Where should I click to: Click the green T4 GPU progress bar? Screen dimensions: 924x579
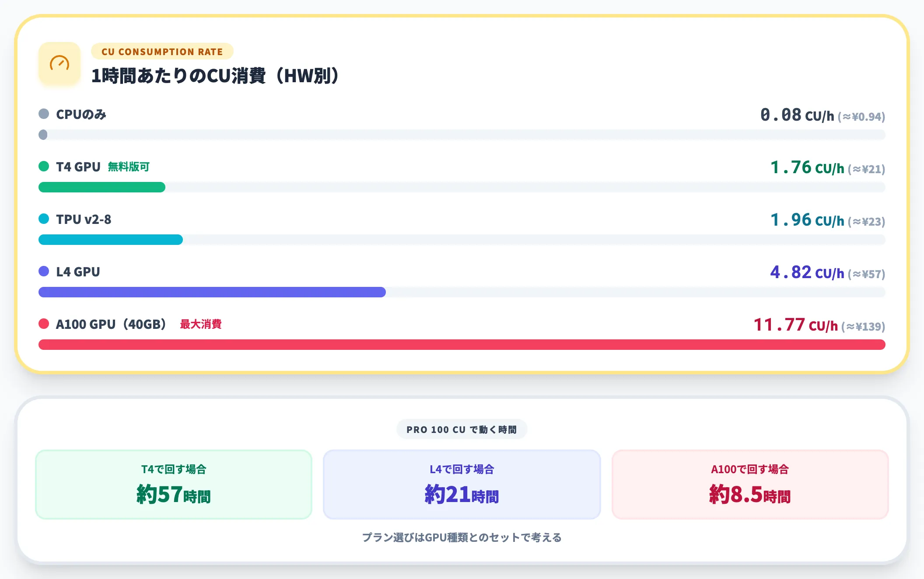[x=102, y=187]
